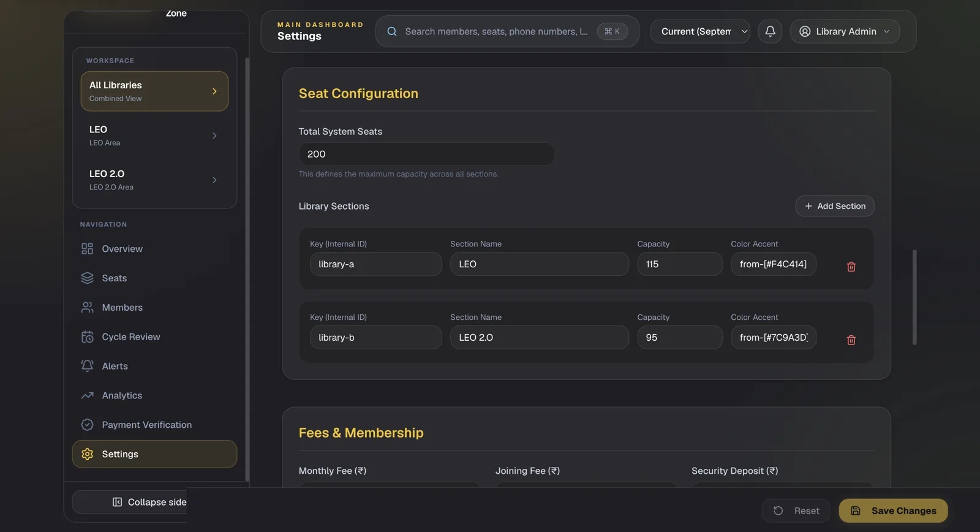Viewport: 980px width, 532px height.
Task: Click the search magnifier icon
Action: (x=392, y=31)
